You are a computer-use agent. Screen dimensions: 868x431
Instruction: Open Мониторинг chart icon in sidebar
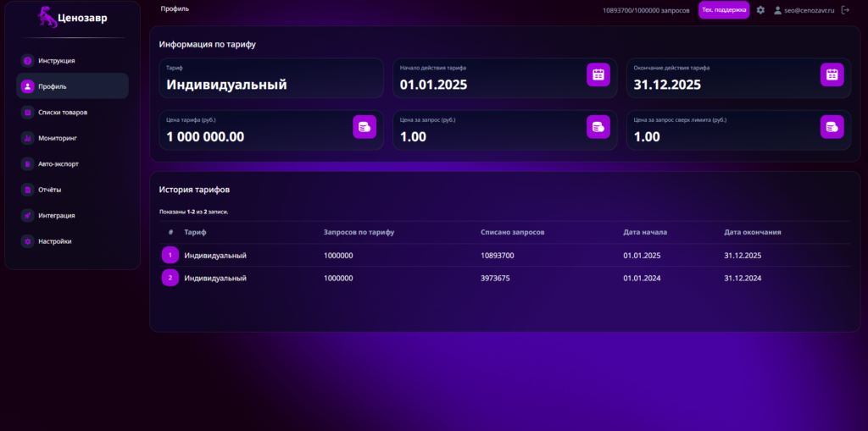(27, 138)
